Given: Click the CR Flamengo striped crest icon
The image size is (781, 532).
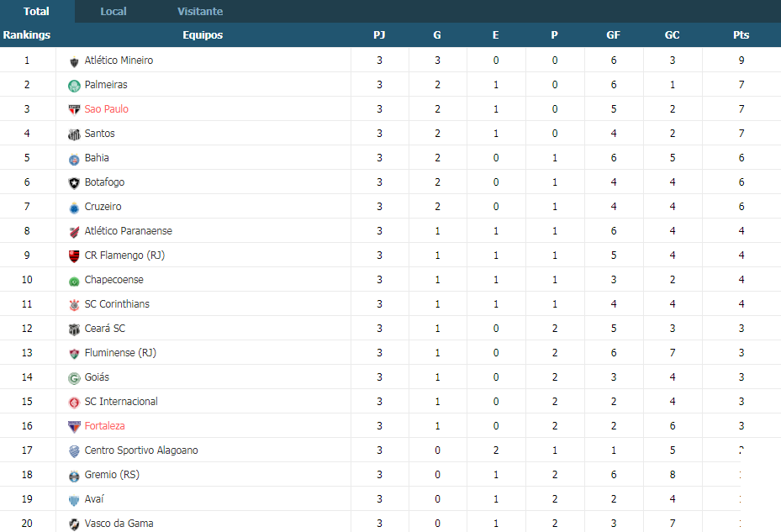Looking at the screenshot, I should tap(74, 256).
